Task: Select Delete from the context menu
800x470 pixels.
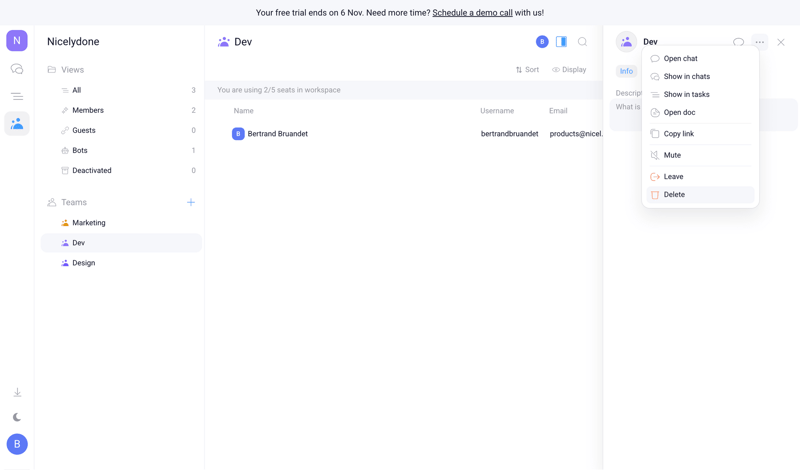Action: pos(674,195)
